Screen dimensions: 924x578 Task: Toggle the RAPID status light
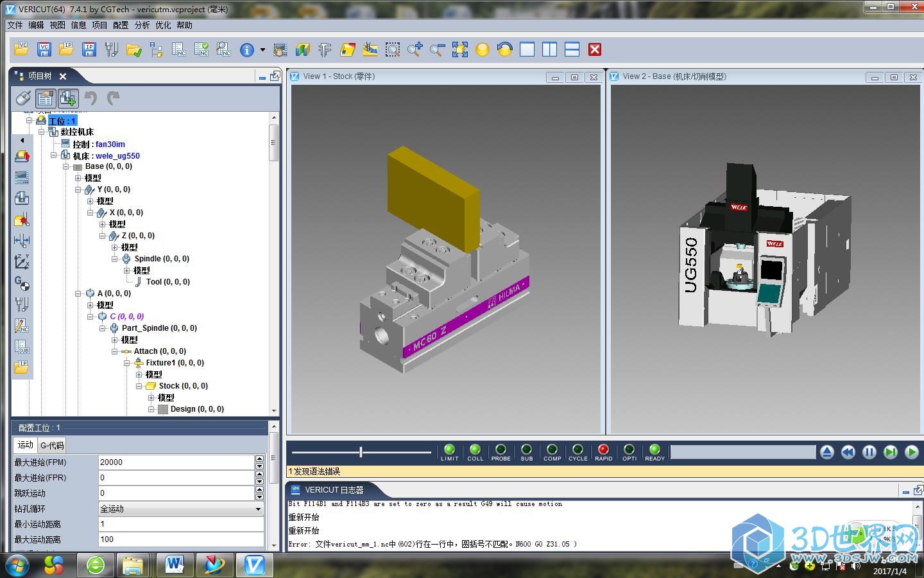[x=603, y=450]
